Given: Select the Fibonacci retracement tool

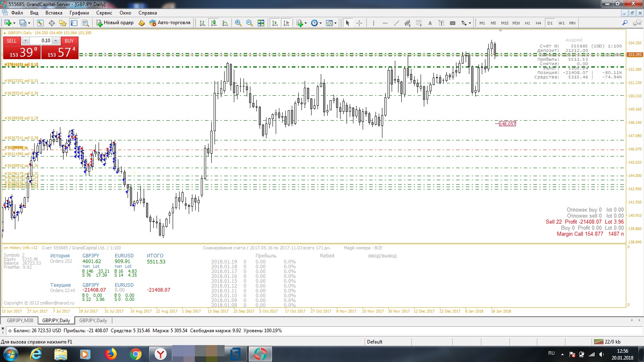Looking at the screenshot, I should [x=419, y=23].
